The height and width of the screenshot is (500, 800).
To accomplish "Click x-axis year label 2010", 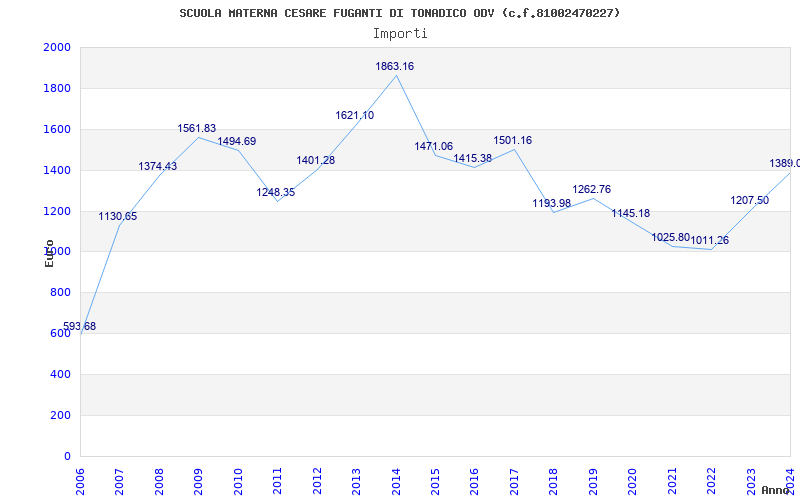I will (x=238, y=482).
